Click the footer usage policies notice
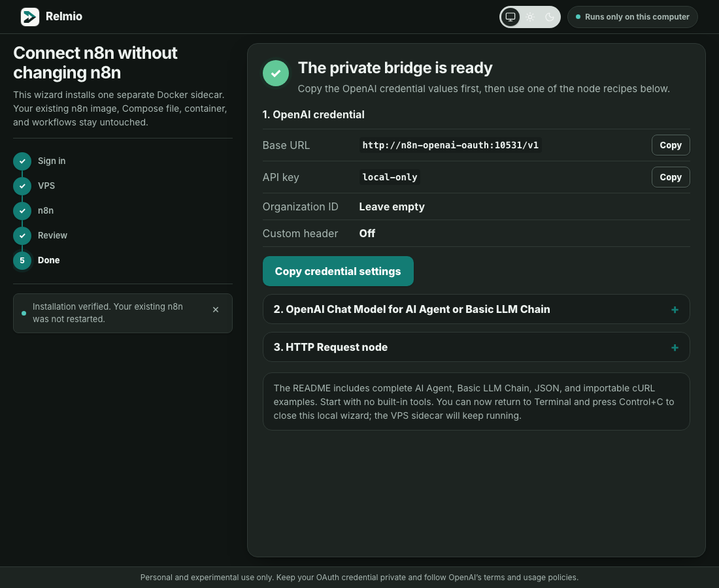 [359, 578]
